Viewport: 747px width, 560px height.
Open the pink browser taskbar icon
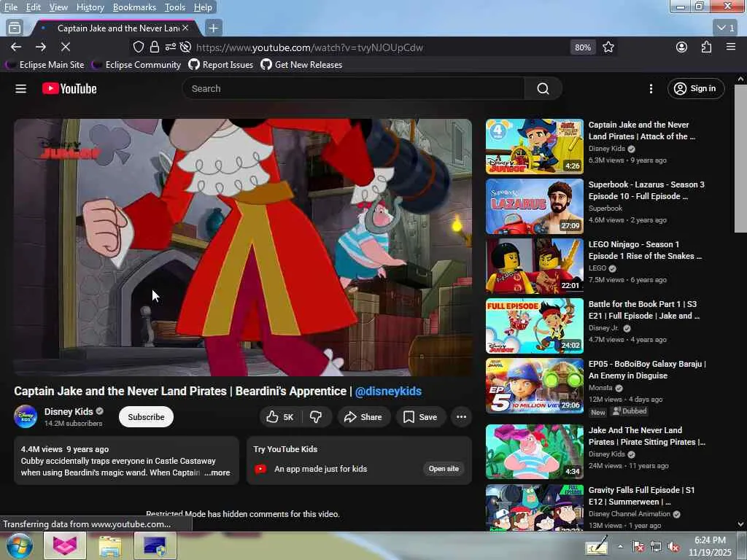coord(65,545)
